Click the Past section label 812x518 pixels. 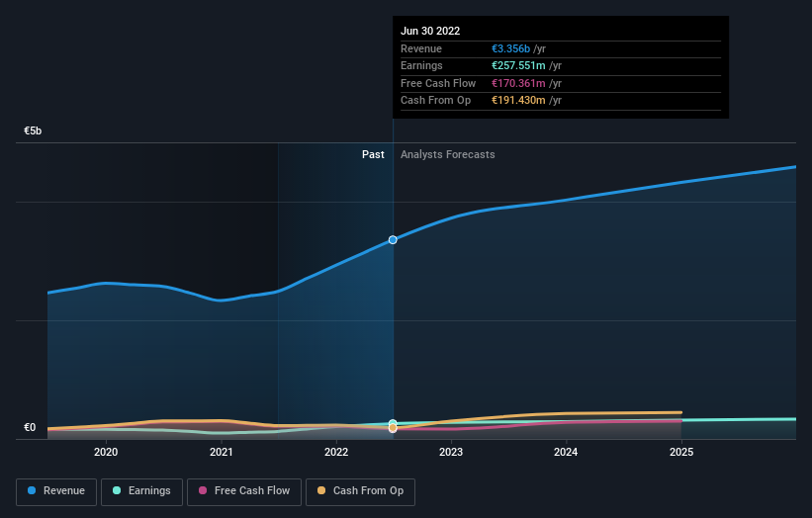[373, 155]
